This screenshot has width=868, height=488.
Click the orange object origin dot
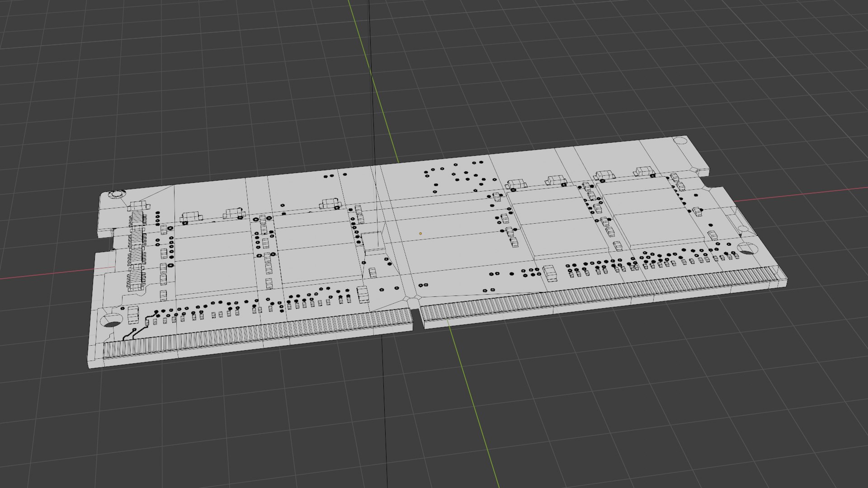pos(420,234)
